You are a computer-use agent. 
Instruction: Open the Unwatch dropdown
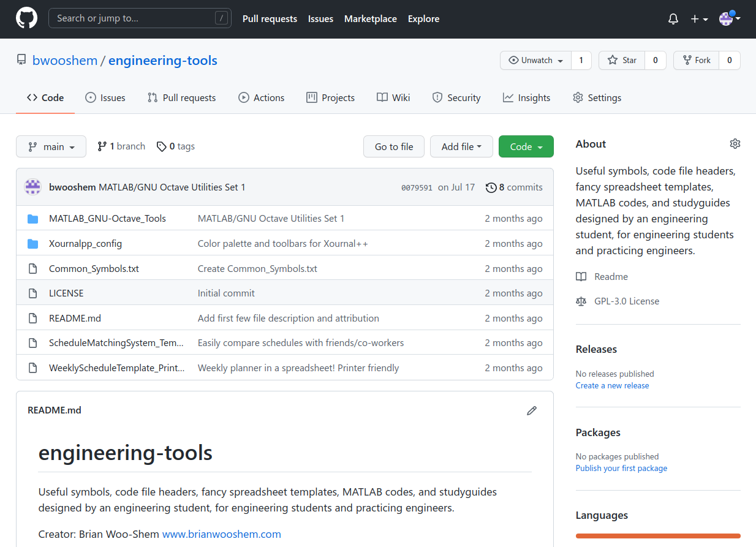click(x=536, y=60)
